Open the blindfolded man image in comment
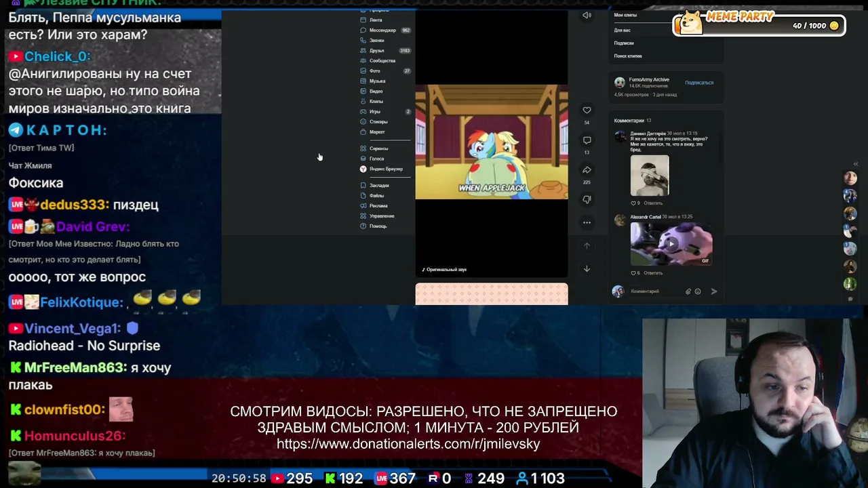 click(650, 176)
